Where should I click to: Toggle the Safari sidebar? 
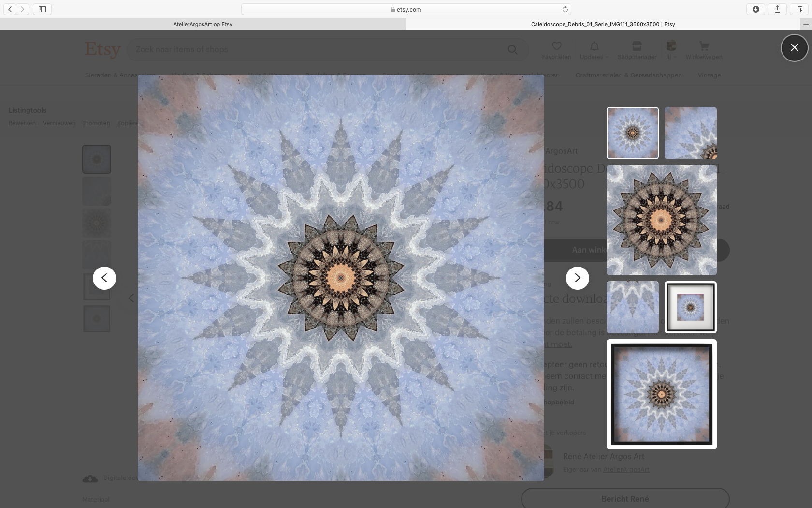click(x=43, y=9)
